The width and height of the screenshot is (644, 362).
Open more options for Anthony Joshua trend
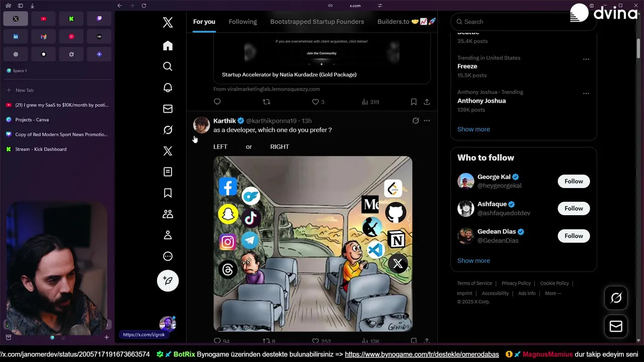click(586, 94)
